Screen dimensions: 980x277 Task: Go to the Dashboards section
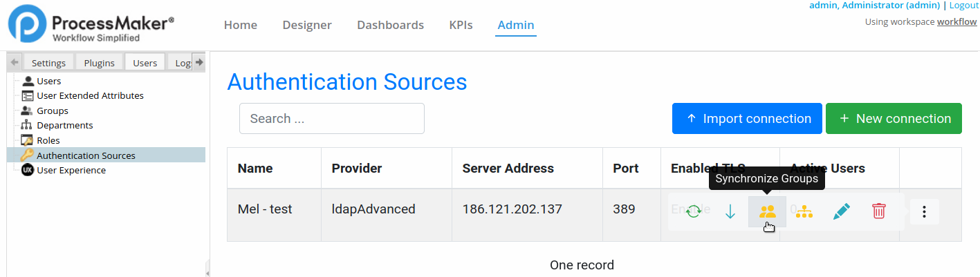(x=390, y=25)
